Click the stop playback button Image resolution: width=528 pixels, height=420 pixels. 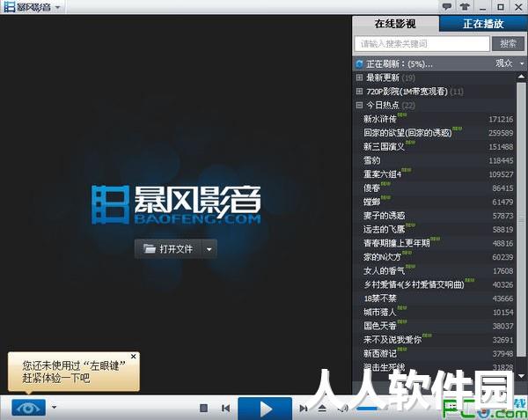tap(203, 409)
